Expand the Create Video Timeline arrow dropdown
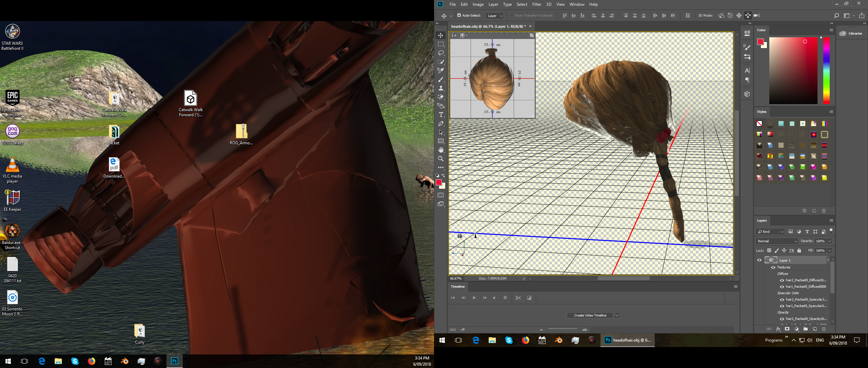This screenshot has width=868, height=368. click(x=617, y=315)
